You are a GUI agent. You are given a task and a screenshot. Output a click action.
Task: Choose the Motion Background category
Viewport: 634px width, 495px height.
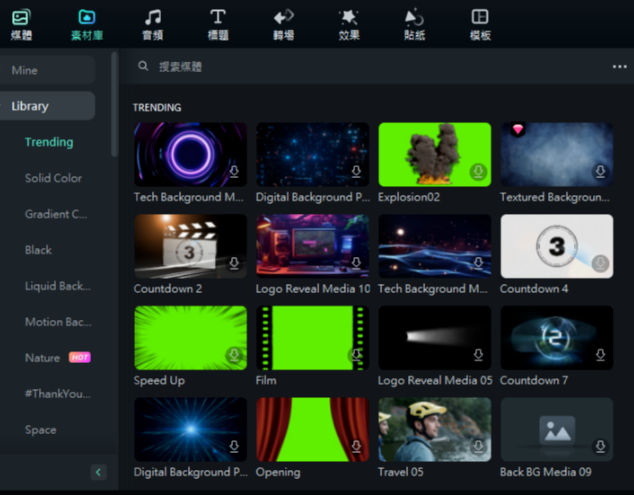57,322
